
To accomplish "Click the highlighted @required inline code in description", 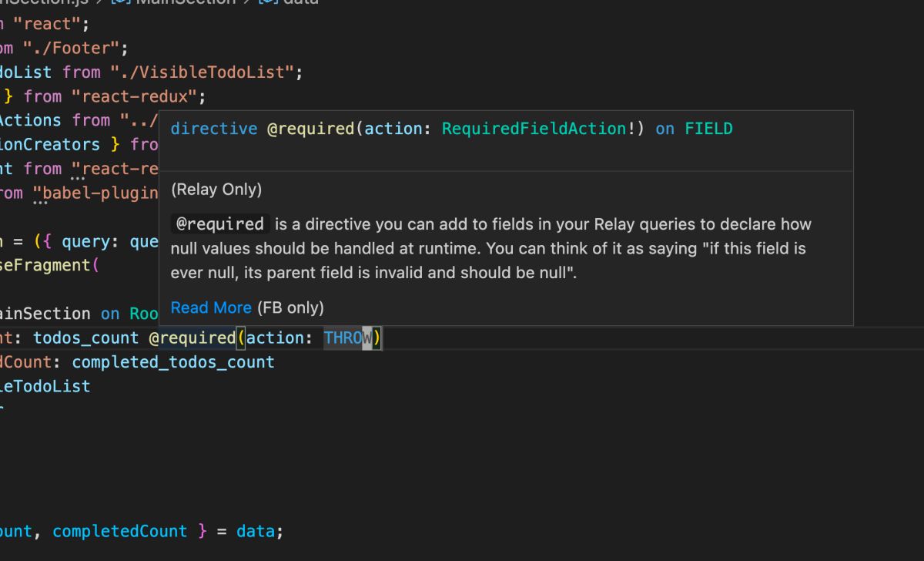I will 220,224.
